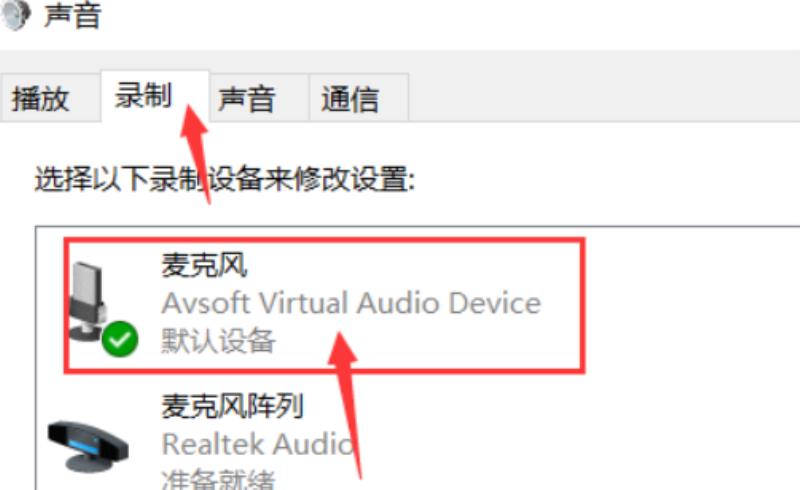The width and height of the screenshot is (800, 490).
Task: Click the 声音 window title text
Action: click(72, 15)
